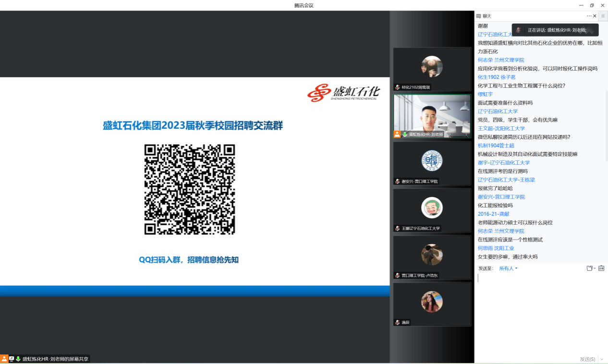
Task: Click the message 老师能源动力硕士可以报什么岗位
Action: pyautogui.click(x=515, y=222)
